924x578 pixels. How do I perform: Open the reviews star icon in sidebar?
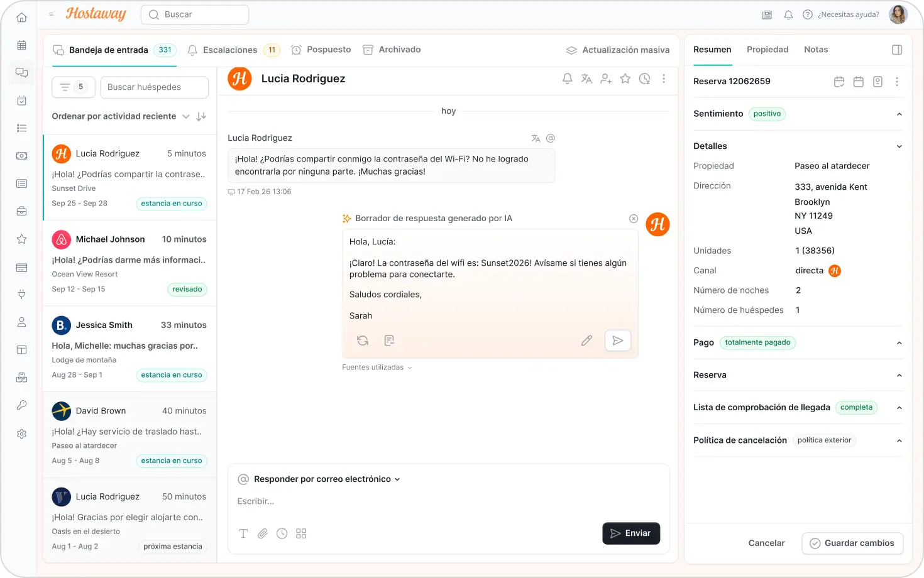(21, 239)
